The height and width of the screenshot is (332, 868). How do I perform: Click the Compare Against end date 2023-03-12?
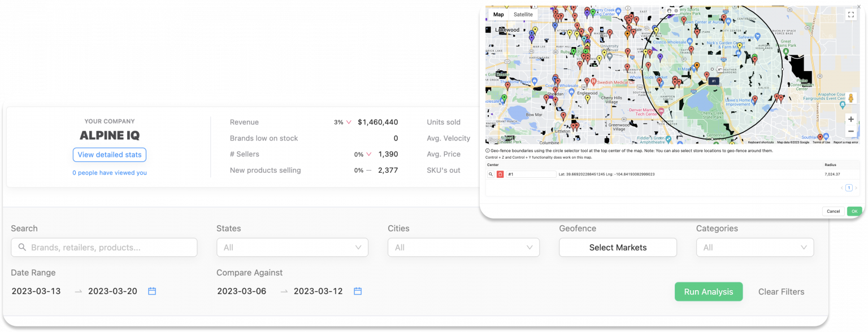(318, 291)
